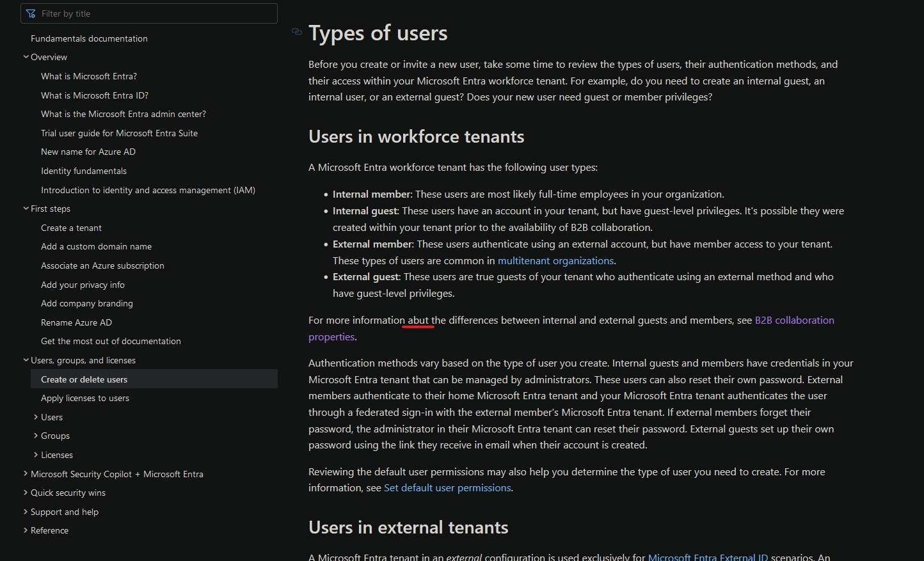This screenshot has width=924, height=561.
Task: Open Associate an Azure subscription article
Action: click(102, 265)
